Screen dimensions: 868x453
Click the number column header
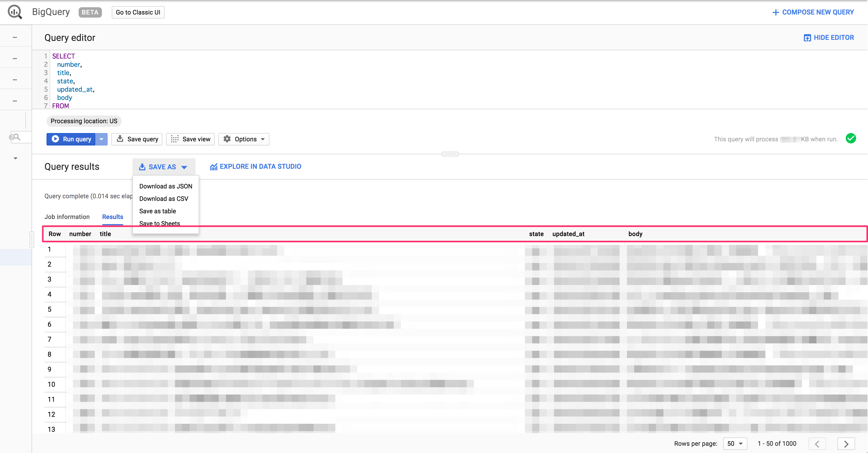click(x=80, y=234)
